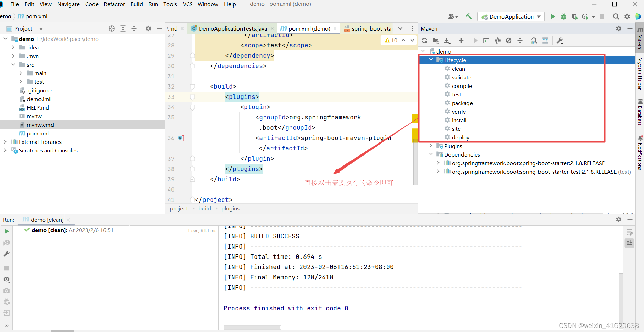Open Project view selector dropdown
644x332 pixels.
click(41, 29)
